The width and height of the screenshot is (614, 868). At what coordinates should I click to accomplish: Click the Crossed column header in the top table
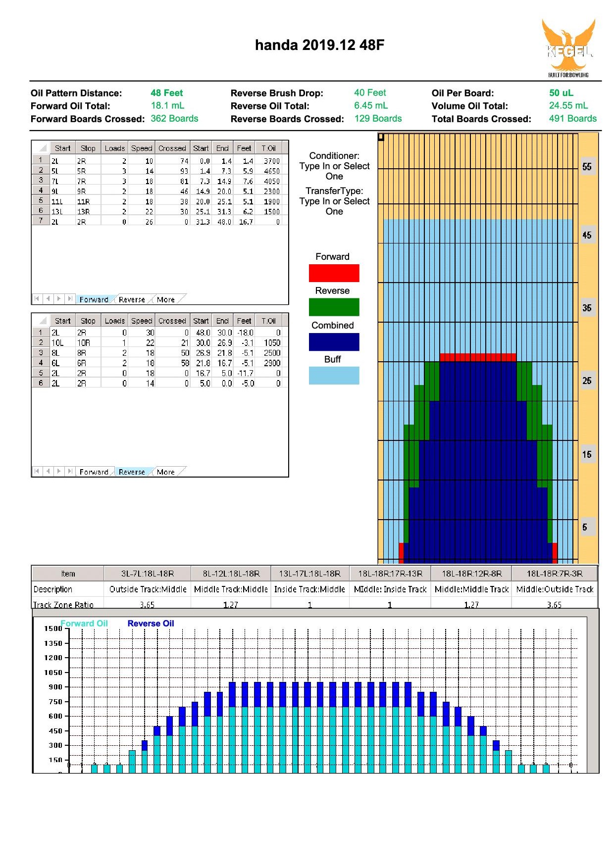click(172, 148)
